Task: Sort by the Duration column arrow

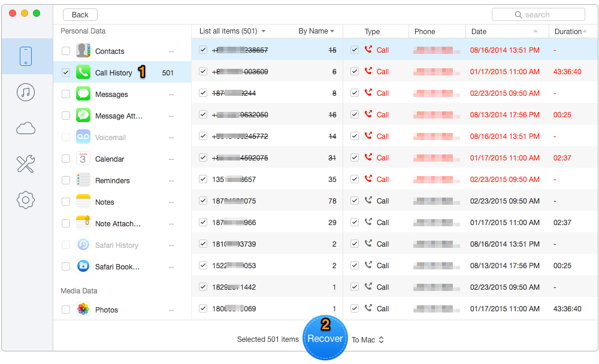Action: click(585, 31)
